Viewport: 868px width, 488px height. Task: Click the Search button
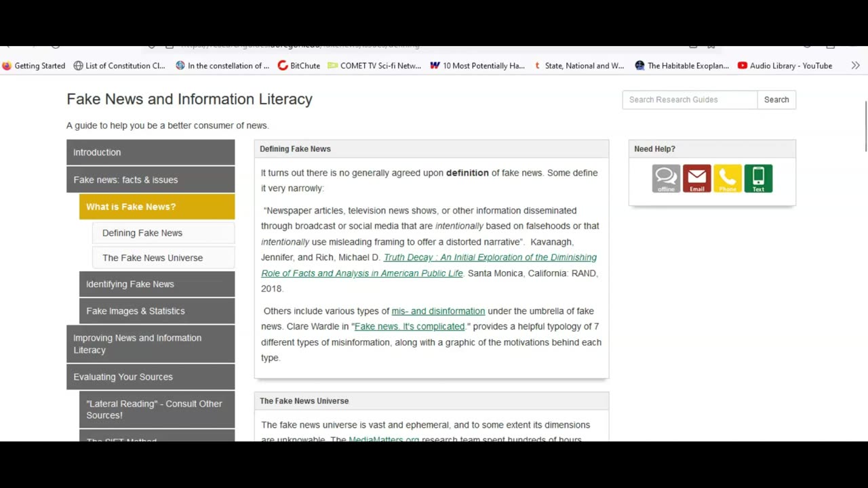(776, 100)
